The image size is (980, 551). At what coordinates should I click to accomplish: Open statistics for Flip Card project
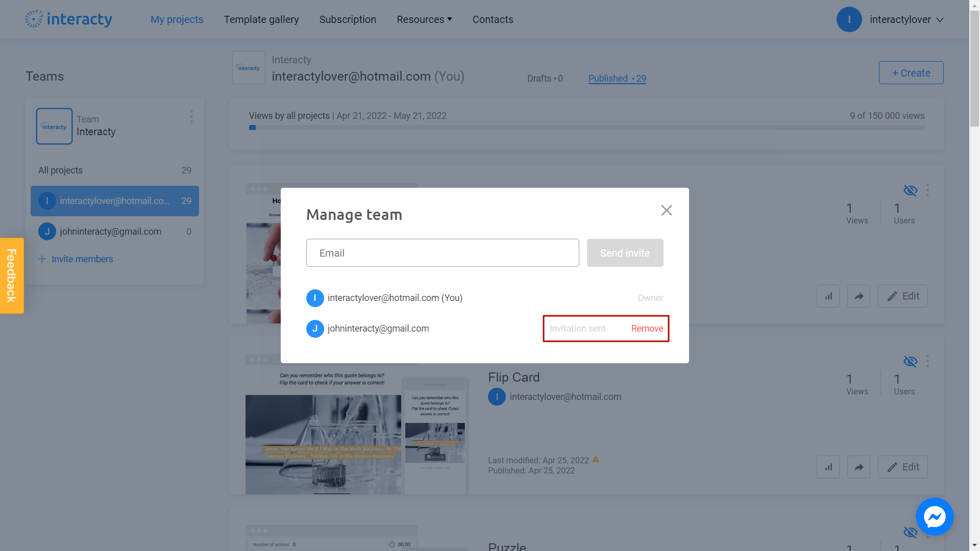828,467
